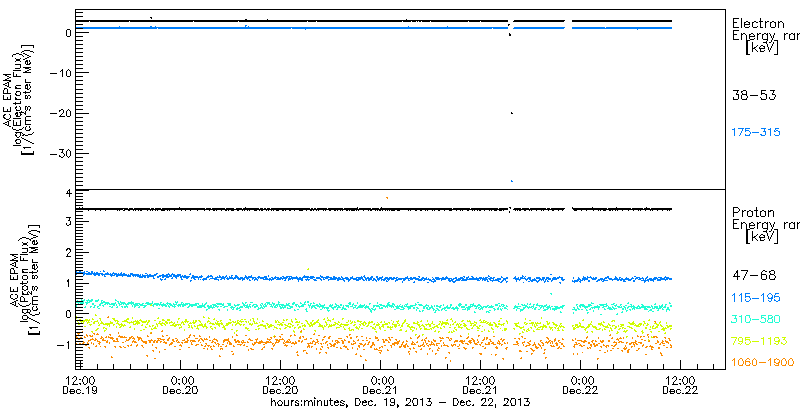The height and width of the screenshot is (410, 800).
Task: Click the blue outlier point at electron panel bottom
Action: tap(511, 181)
